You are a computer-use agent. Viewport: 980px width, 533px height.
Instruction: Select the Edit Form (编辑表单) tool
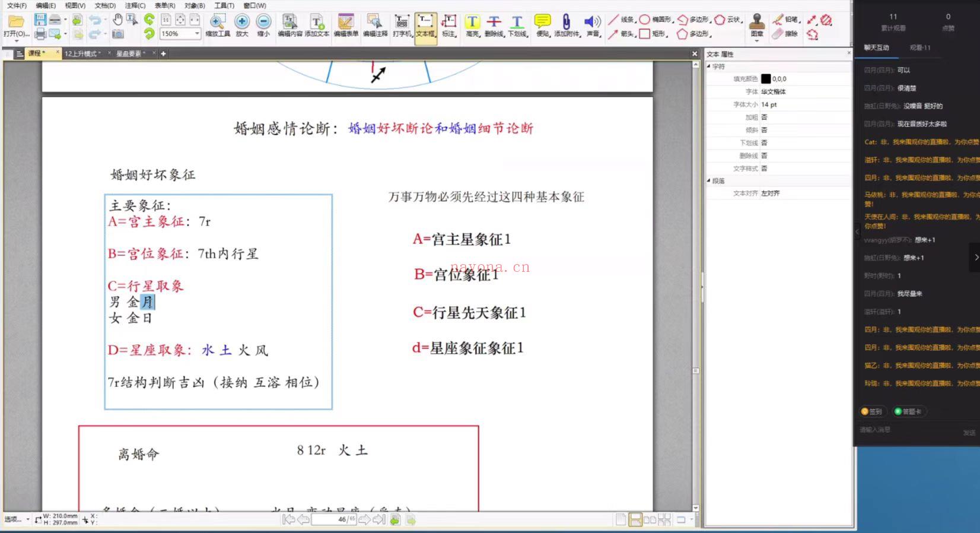point(346,26)
